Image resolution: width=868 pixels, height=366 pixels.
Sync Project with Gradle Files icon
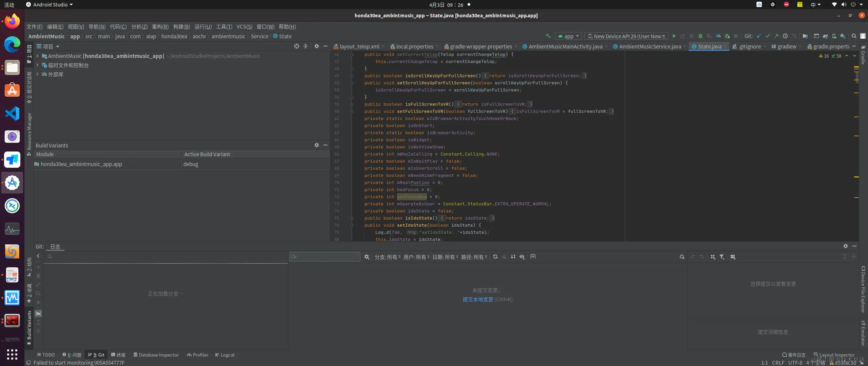(825, 36)
